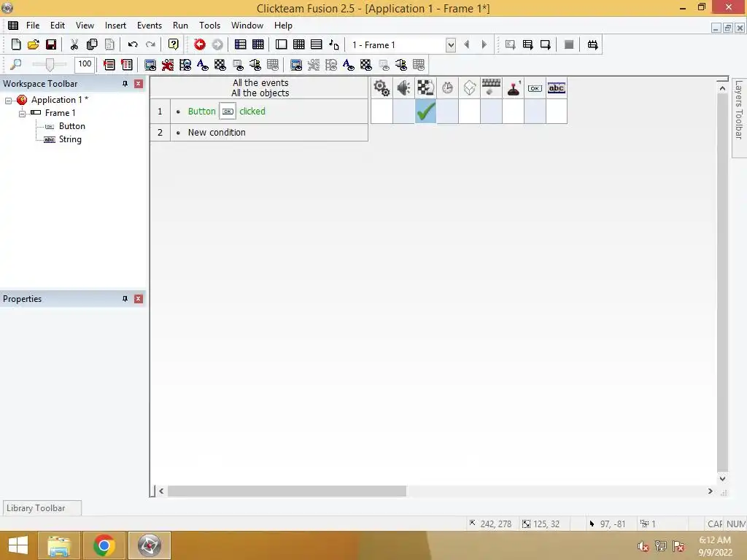Open the Frame Editor icon
Screen dimensions: 747x560
pyautogui.click(x=281, y=44)
